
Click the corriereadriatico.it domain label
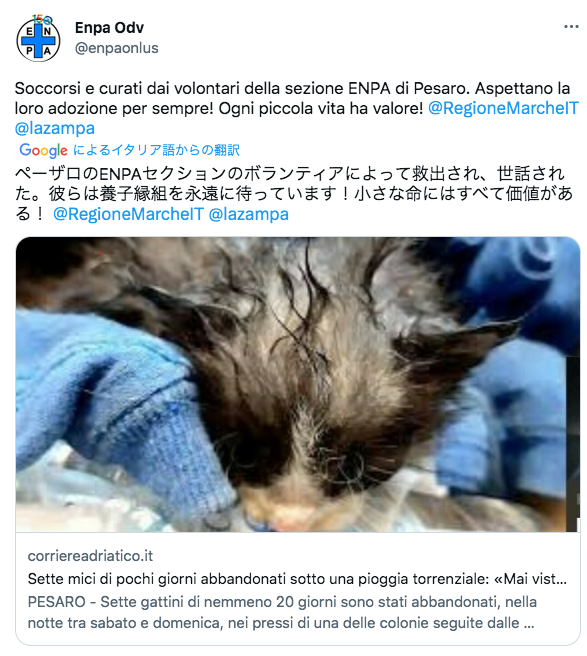pyautogui.click(x=90, y=556)
